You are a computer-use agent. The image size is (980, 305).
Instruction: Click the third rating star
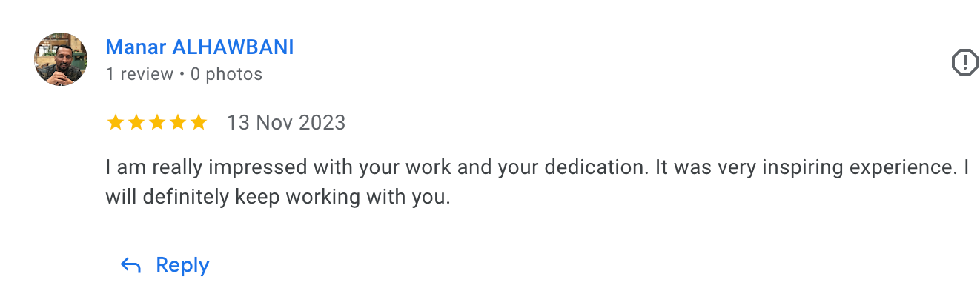157,122
